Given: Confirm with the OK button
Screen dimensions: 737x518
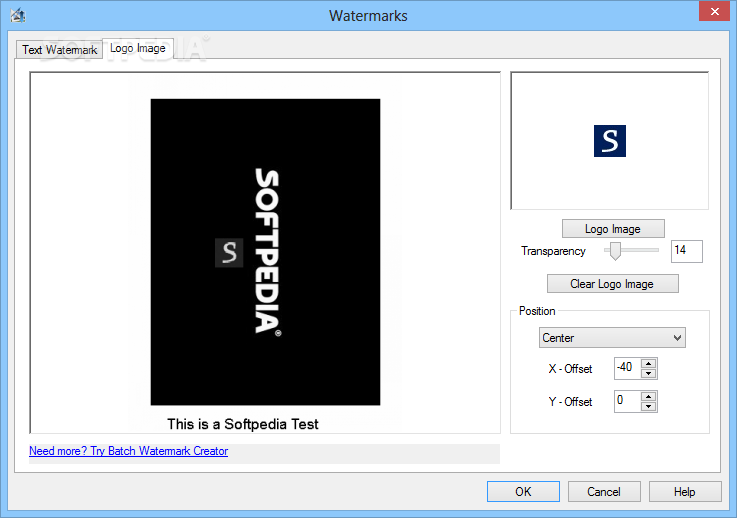Looking at the screenshot, I should (x=523, y=492).
